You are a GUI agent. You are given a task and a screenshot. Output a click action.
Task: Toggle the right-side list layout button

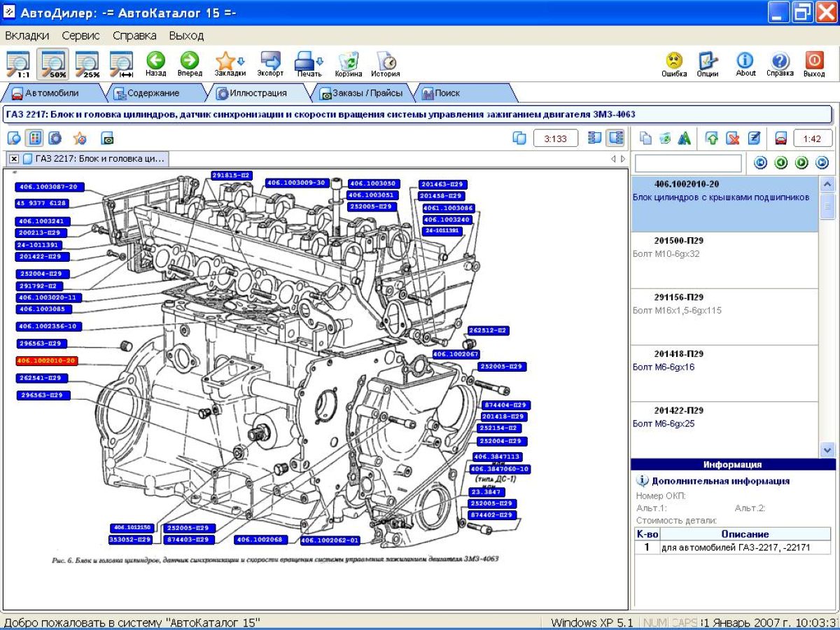[615, 138]
